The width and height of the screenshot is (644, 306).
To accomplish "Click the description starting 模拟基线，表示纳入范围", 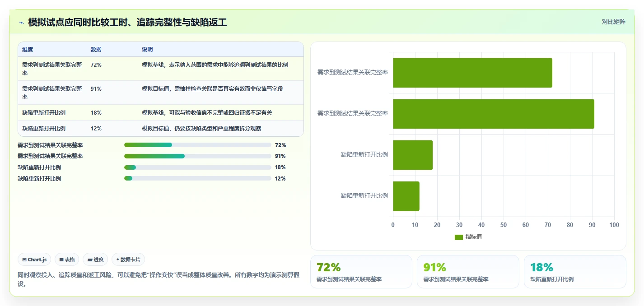I will tap(215, 65).
